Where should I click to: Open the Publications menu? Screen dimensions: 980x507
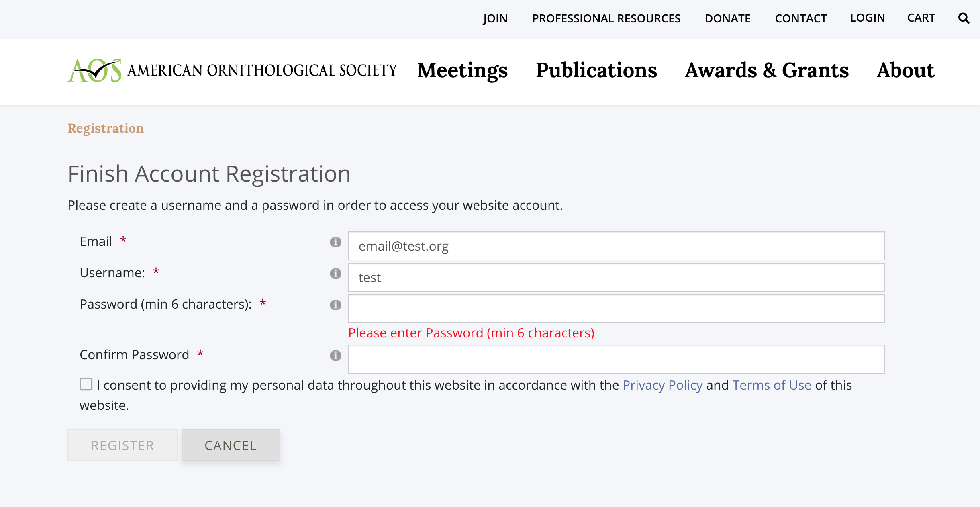(596, 71)
